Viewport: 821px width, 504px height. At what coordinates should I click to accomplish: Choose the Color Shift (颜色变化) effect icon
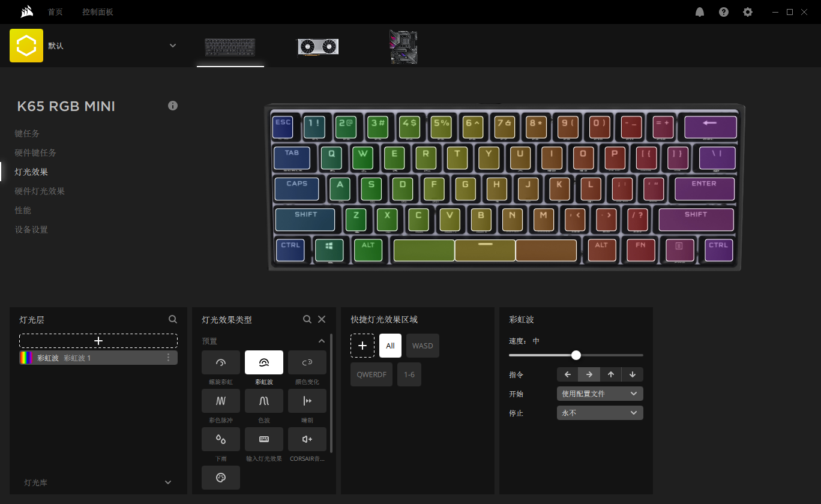click(307, 362)
